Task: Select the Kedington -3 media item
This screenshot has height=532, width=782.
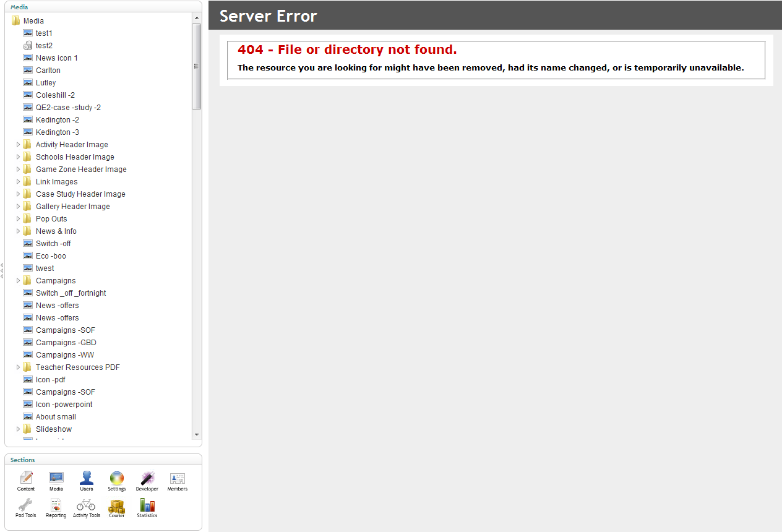Action: 57,132
